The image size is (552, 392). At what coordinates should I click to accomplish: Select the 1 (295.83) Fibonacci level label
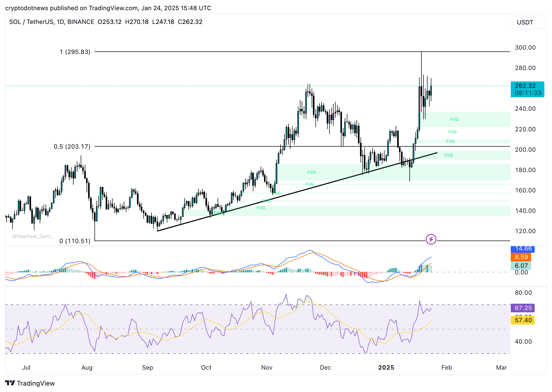[x=75, y=52]
